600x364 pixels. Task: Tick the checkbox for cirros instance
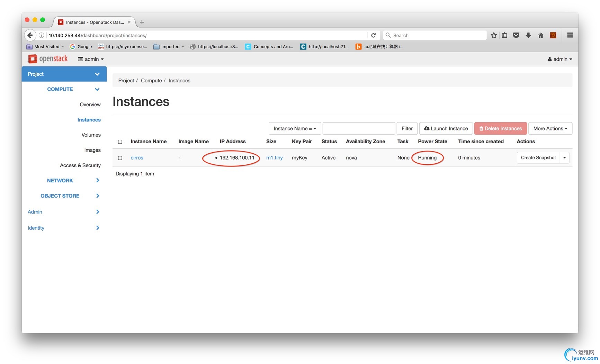point(120,158)
